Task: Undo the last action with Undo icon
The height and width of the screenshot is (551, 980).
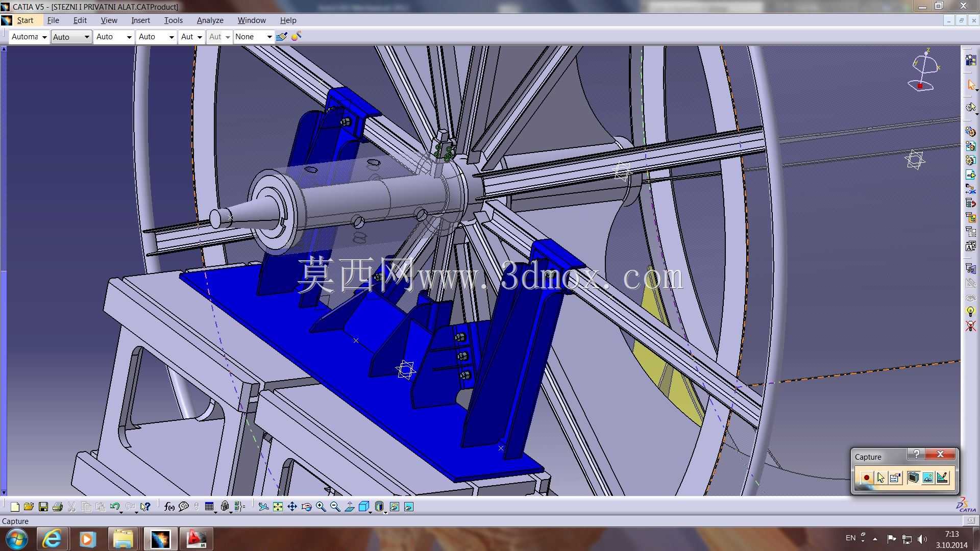Action: (x=114, y=507)
